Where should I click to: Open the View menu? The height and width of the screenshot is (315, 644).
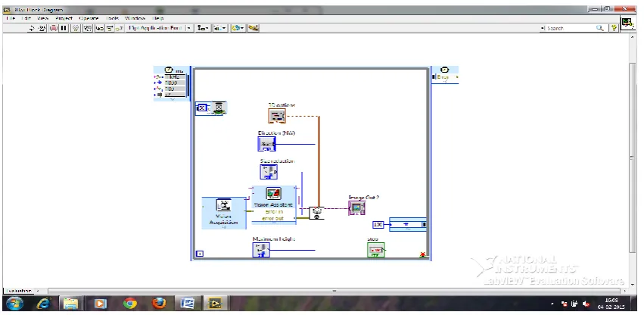coord(42,18)
